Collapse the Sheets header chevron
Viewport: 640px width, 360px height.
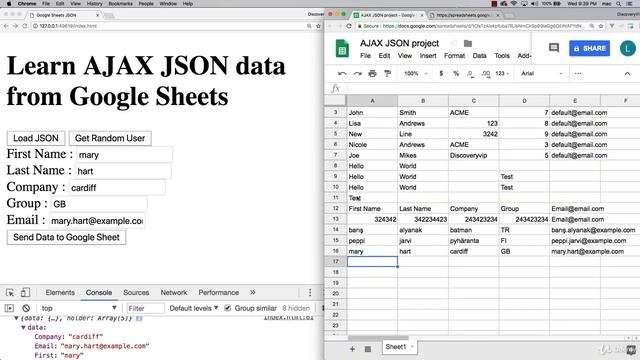627,74
